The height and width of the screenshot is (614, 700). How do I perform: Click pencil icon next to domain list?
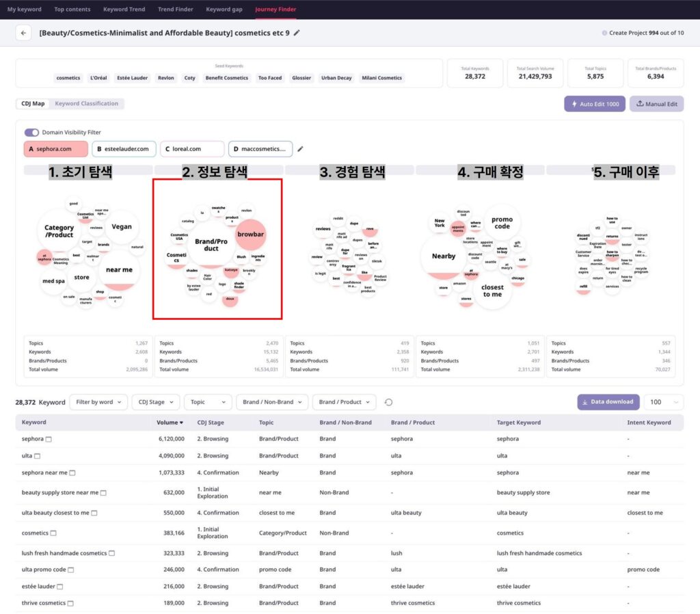tap(300, 148)
